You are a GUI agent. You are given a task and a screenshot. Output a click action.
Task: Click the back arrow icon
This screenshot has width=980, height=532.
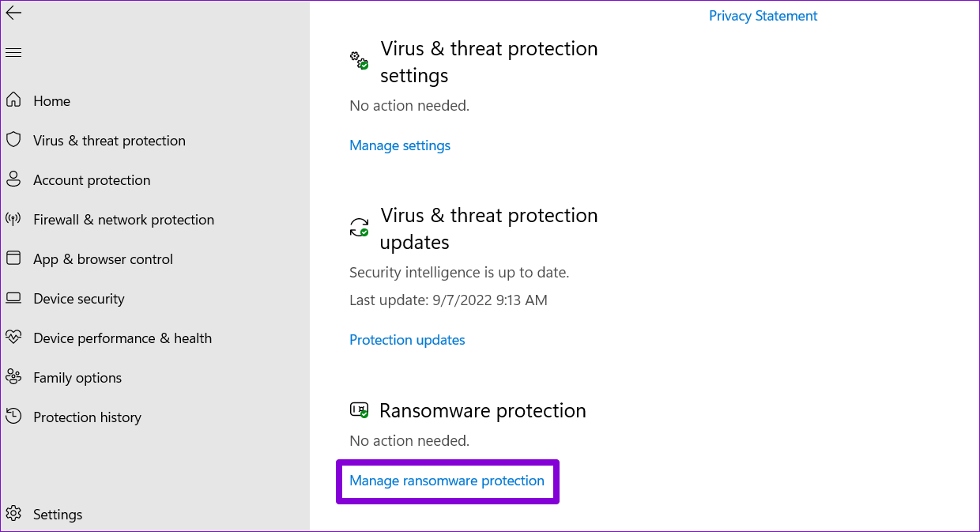13,13
